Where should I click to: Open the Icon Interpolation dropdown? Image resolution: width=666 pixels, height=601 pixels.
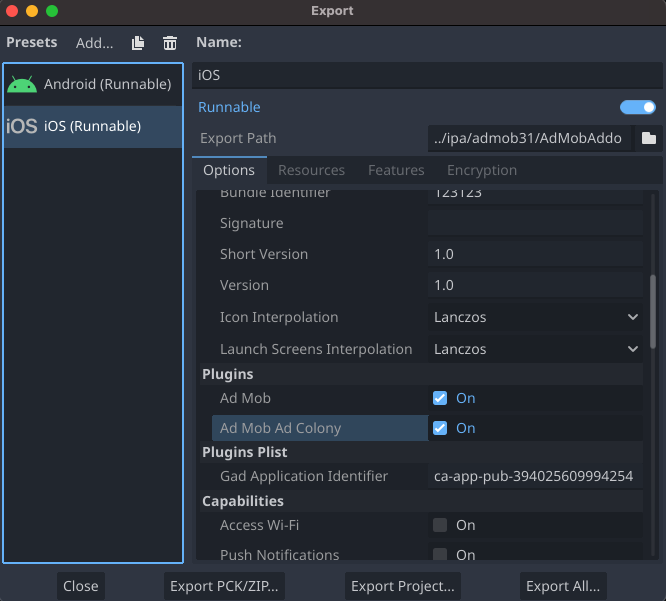click(x=536, y=317)
